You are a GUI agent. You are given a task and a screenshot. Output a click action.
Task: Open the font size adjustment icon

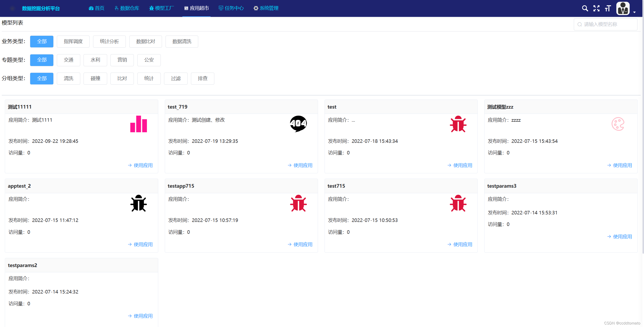pos(608,8)
